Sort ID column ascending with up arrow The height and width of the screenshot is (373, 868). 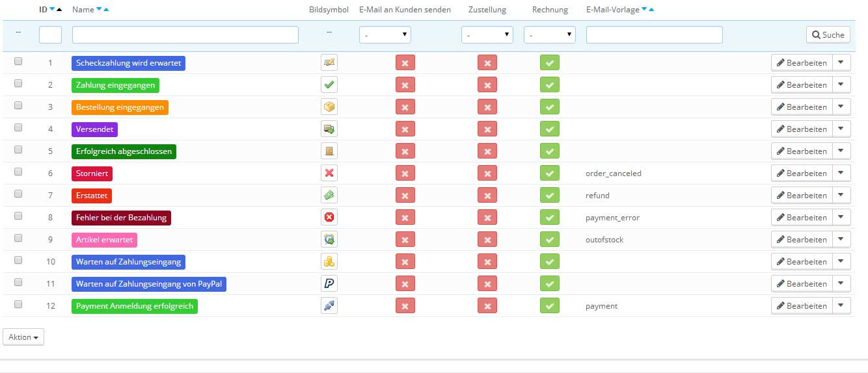click(60, 10)
